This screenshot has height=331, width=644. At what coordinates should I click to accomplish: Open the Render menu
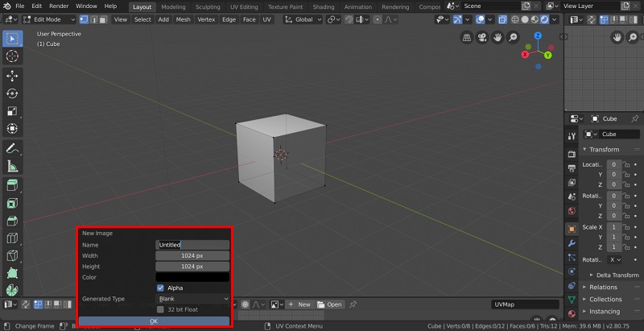click(x=59, y=6)
